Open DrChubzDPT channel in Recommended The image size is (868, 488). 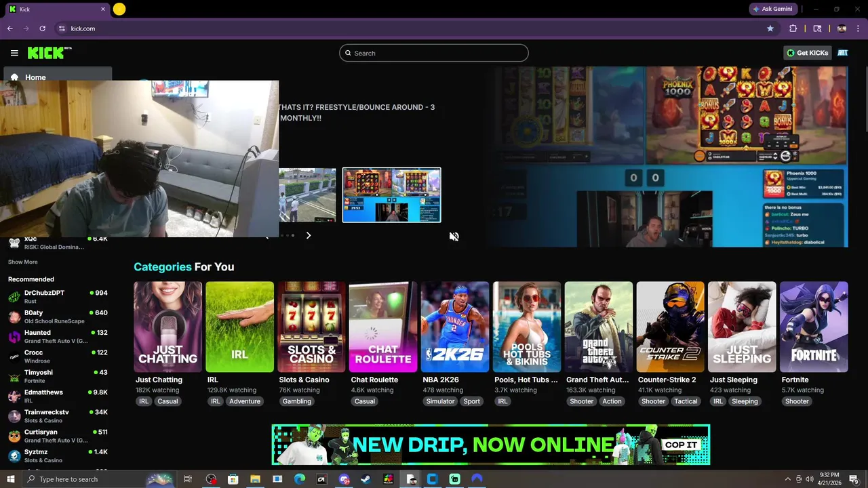[58, 297]
